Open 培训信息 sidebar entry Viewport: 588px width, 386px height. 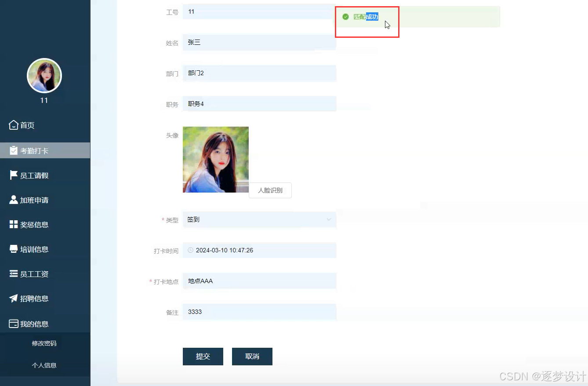[x=45, y=249]
